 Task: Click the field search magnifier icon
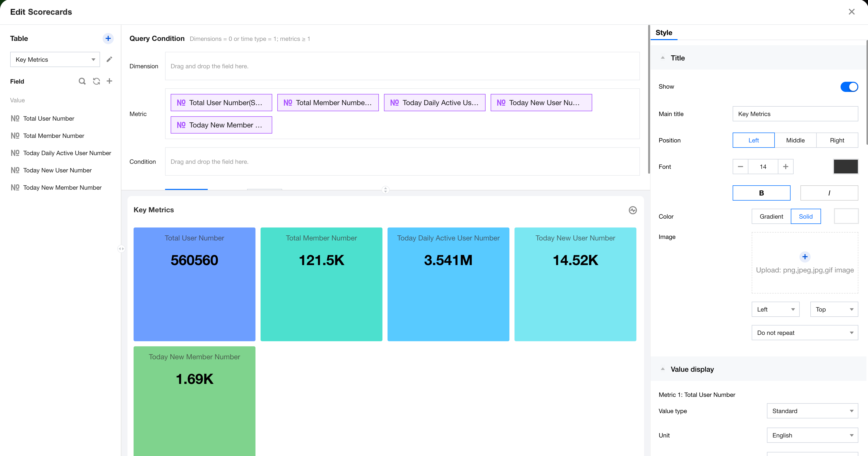tap(82, 81)
